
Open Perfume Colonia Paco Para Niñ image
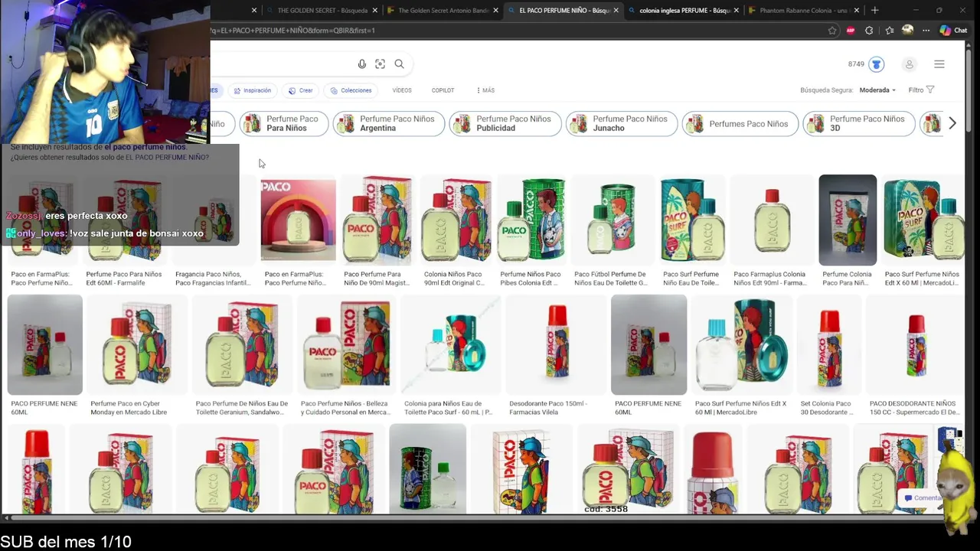pyautogui.click(x=848, y=220)
